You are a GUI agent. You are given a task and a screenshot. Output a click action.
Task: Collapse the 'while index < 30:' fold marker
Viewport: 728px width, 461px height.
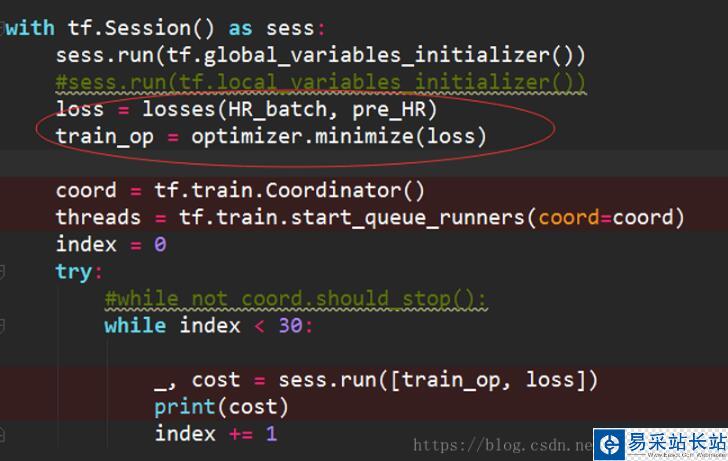point(1,326)
